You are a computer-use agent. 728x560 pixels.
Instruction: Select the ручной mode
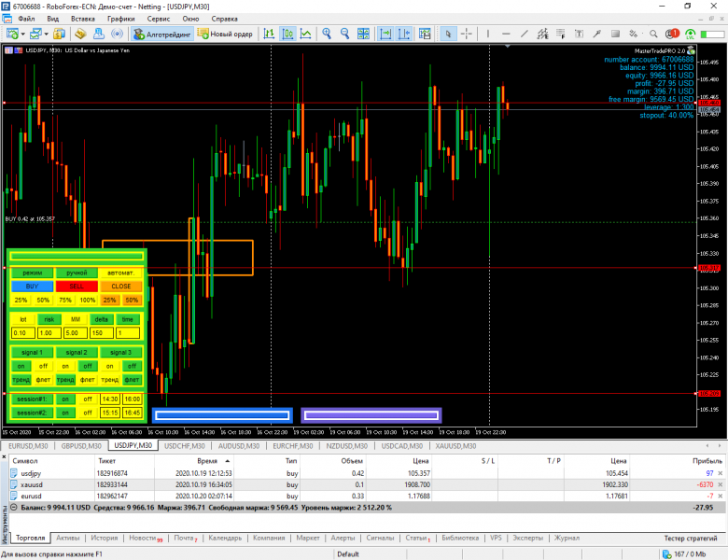tap(77, 273)
